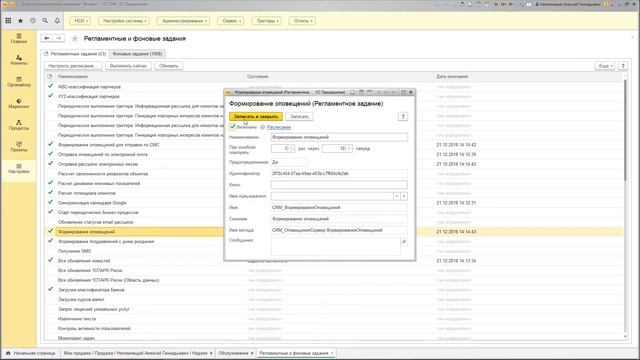Open Проекты section in sidebar

click(x=19, y=147)
